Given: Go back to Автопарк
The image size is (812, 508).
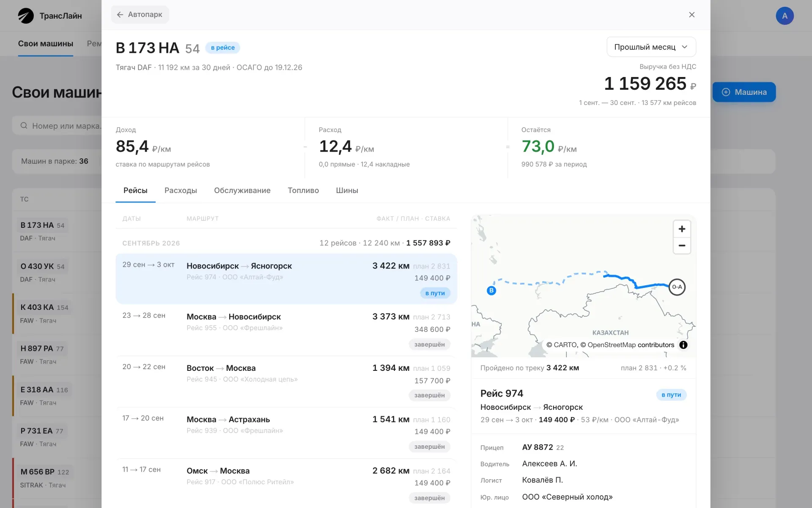Looking at the screenshot, I should tap(140, 14).
